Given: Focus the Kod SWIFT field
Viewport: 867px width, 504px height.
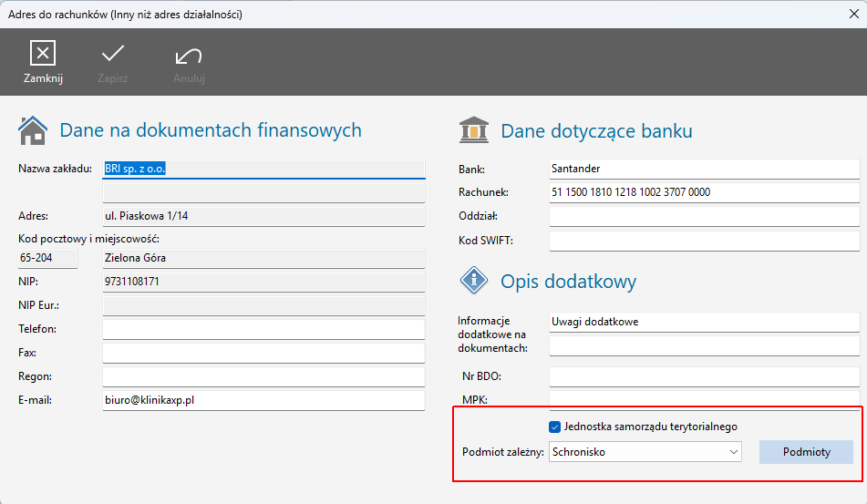Looking at the screenshot, I should (704, 240).
